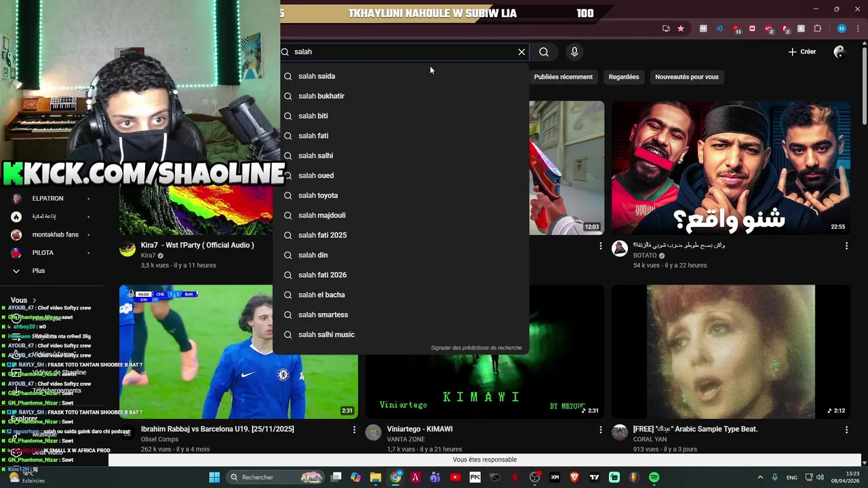Open the ELPATRON subscription
The width and height of the screenshot is (868, 488).
pos(53,199)
